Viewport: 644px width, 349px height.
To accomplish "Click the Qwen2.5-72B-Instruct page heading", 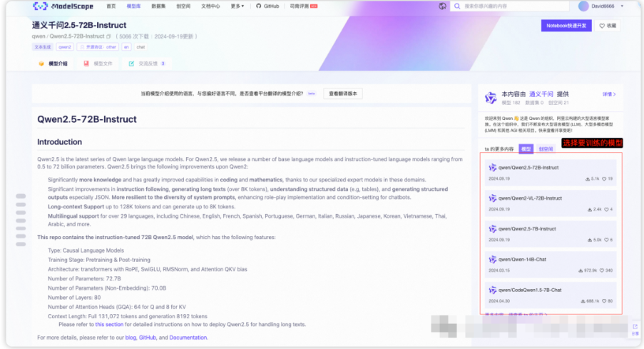I will coord(87,119).
